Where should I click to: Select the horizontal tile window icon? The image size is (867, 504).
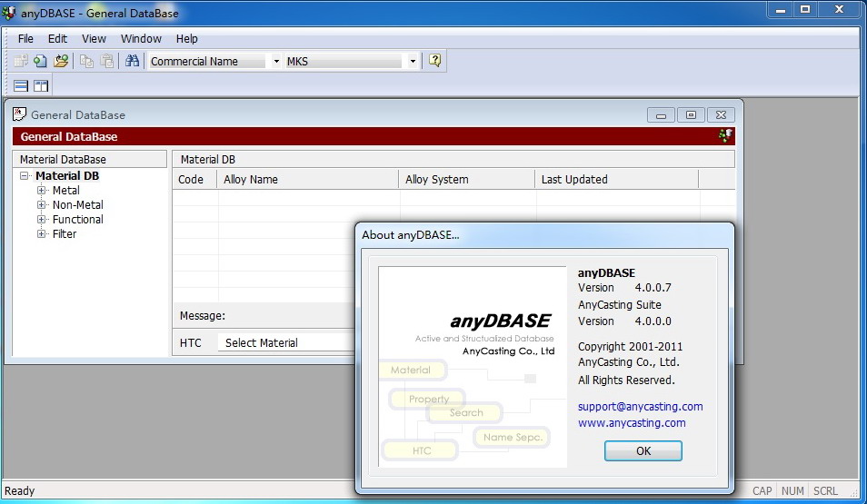pos(21,85)
